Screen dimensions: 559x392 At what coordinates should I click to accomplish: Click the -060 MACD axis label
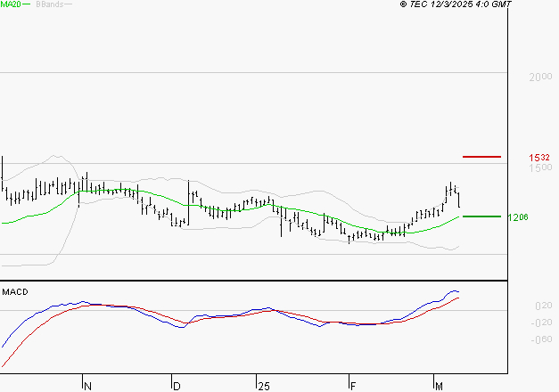coord(541,339)
